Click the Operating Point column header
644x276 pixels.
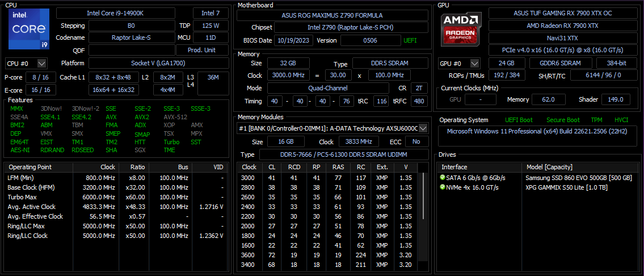[38, 167]
